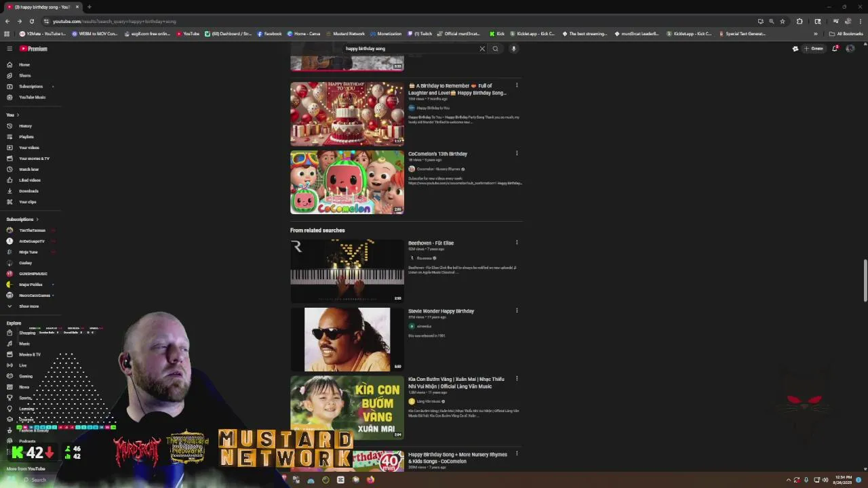
Task: Open Liked videos list
Action: (x=29, y=180)
